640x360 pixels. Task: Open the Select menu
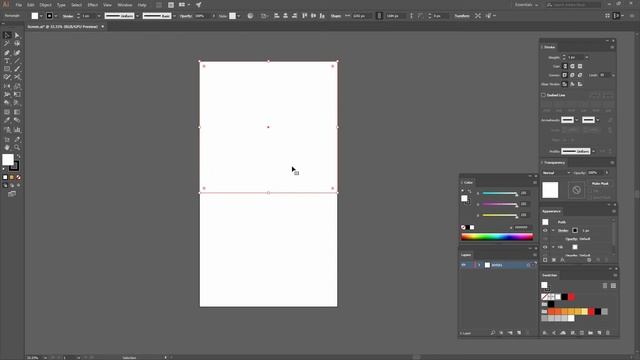click(x=76, y=5)
